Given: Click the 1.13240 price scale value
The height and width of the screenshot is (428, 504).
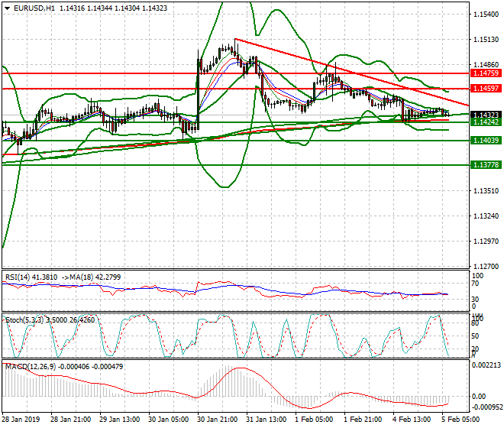Looking at the screenshot, I should [486, 216].
